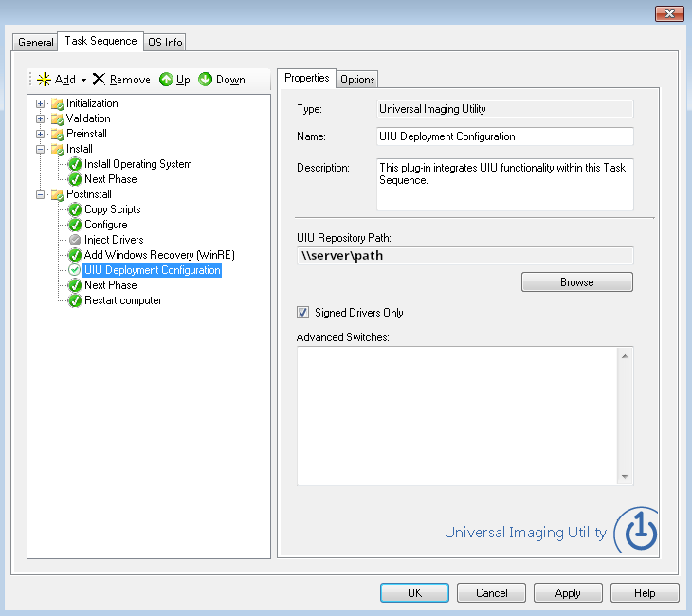Click the Cancel button

[x=491, y=593]
